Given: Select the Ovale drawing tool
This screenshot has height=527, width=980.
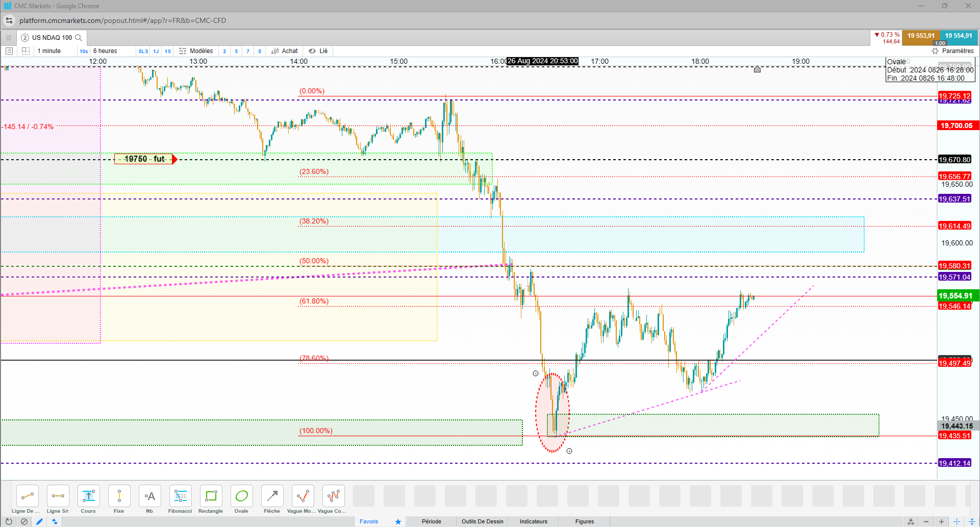Looking at the screenshot, I should click(x=241, y=496).
